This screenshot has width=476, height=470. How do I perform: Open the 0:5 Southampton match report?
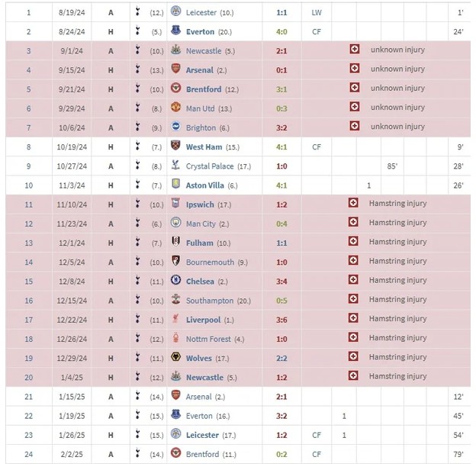point(281,301)
